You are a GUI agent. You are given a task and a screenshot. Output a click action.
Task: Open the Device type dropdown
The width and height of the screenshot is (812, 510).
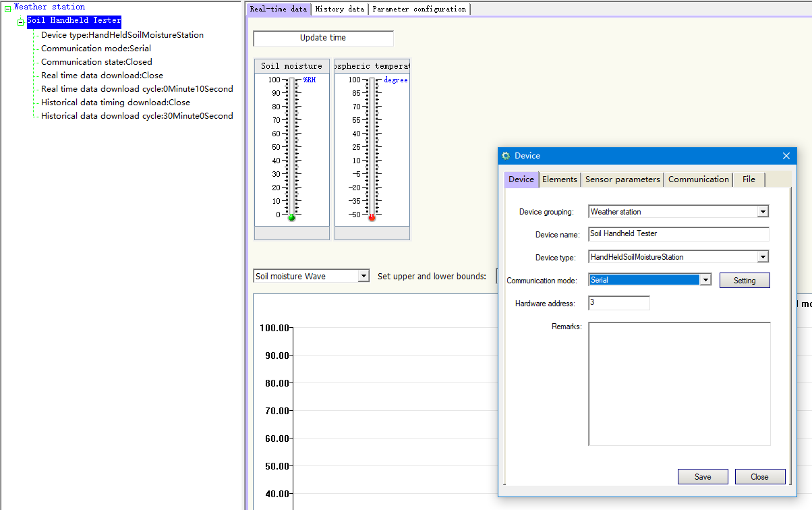click(x=762, y=257)
